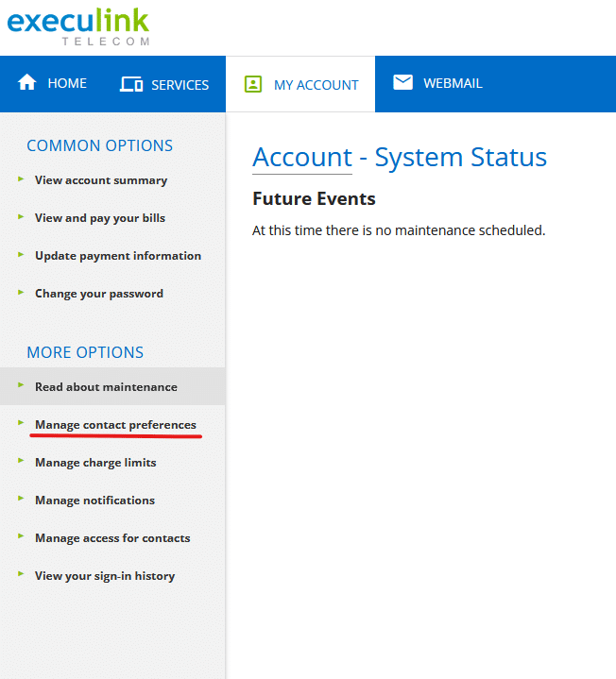View your sign-in history link
Viewport: 616px width, 679px height.
105,576
